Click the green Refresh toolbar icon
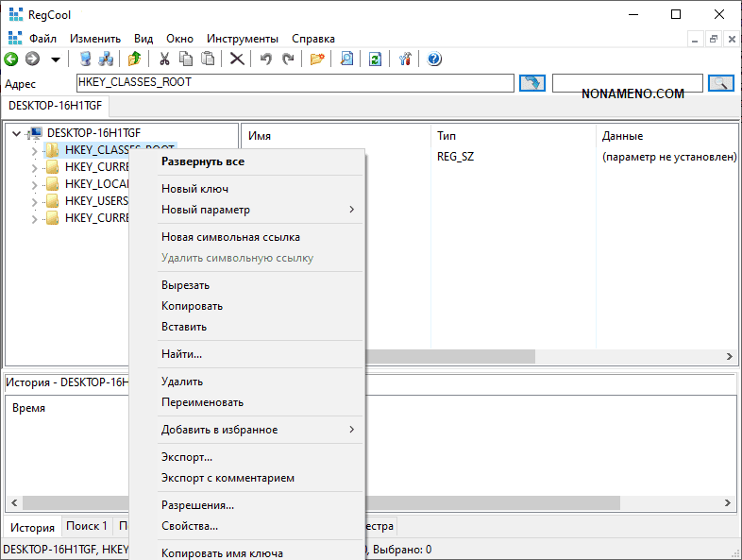 (x=375, y=59)
